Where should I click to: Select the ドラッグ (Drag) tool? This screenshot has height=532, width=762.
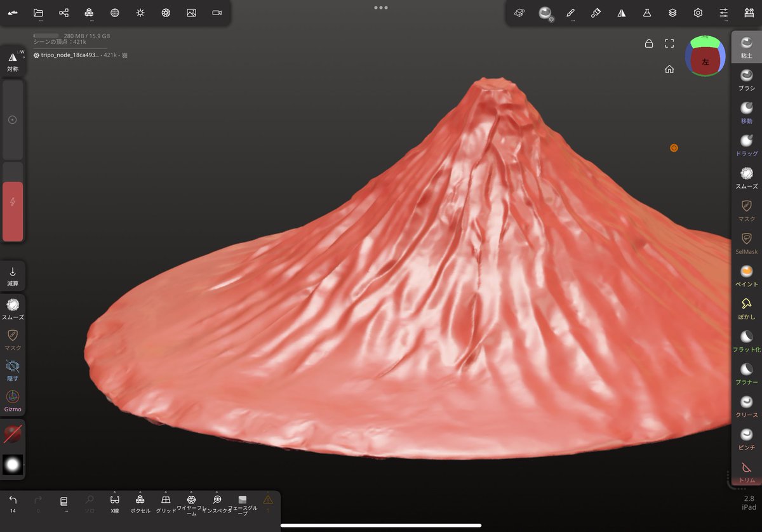pos(746,145)
